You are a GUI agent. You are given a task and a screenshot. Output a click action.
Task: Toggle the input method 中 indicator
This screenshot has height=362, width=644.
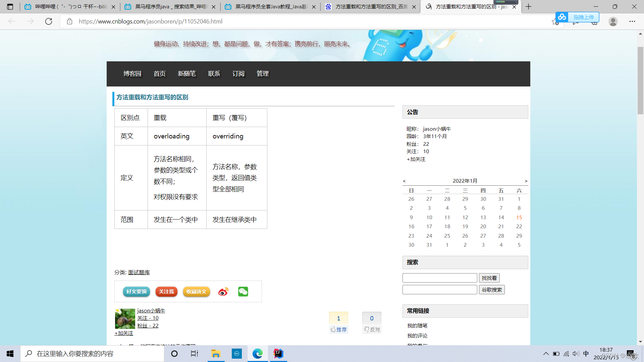[x=586, y=354]
